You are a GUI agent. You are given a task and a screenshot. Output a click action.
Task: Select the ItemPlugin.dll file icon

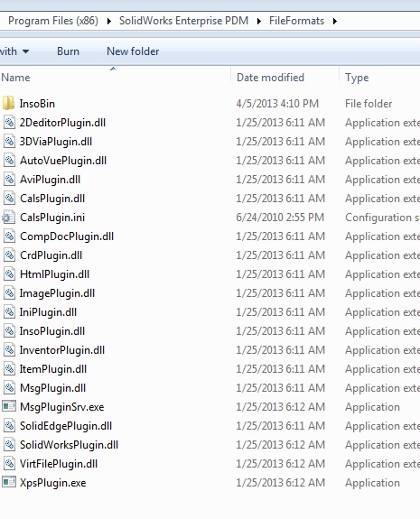9,369
